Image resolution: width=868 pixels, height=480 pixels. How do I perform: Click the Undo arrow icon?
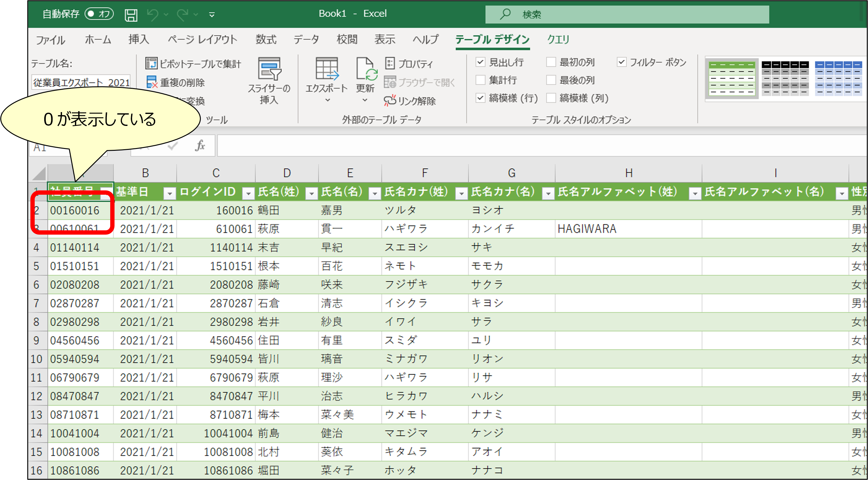coord(153,14)
